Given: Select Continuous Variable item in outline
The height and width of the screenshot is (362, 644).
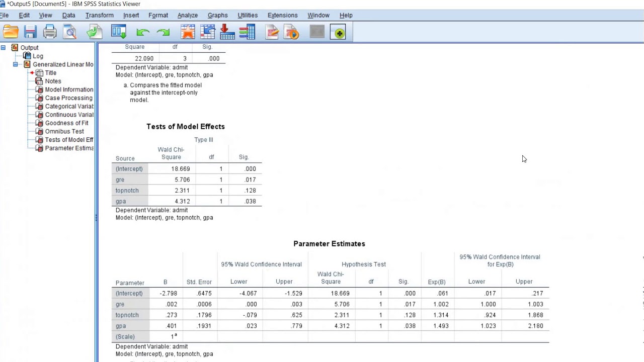Looking at the screenshot, I should click(x=69, y=115).
